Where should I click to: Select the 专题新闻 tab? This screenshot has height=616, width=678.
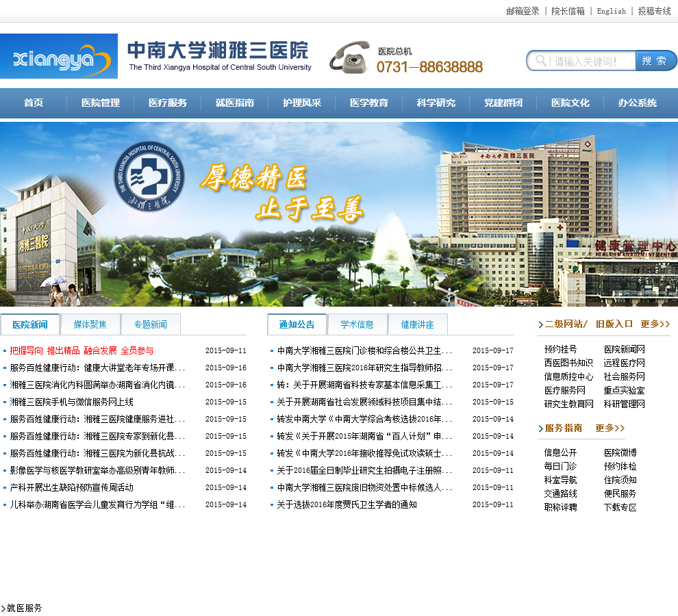coord(151,324)
